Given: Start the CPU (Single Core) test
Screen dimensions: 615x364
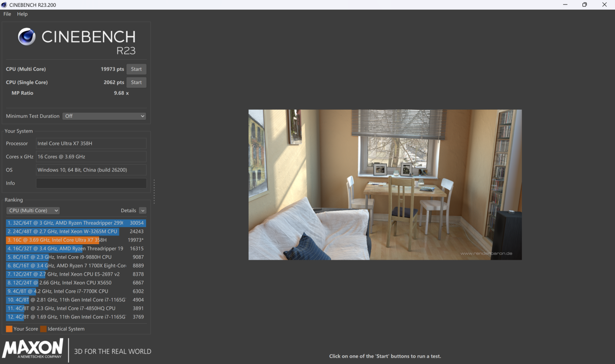Looking at the screenshot, I should click(x=136, y=83).
